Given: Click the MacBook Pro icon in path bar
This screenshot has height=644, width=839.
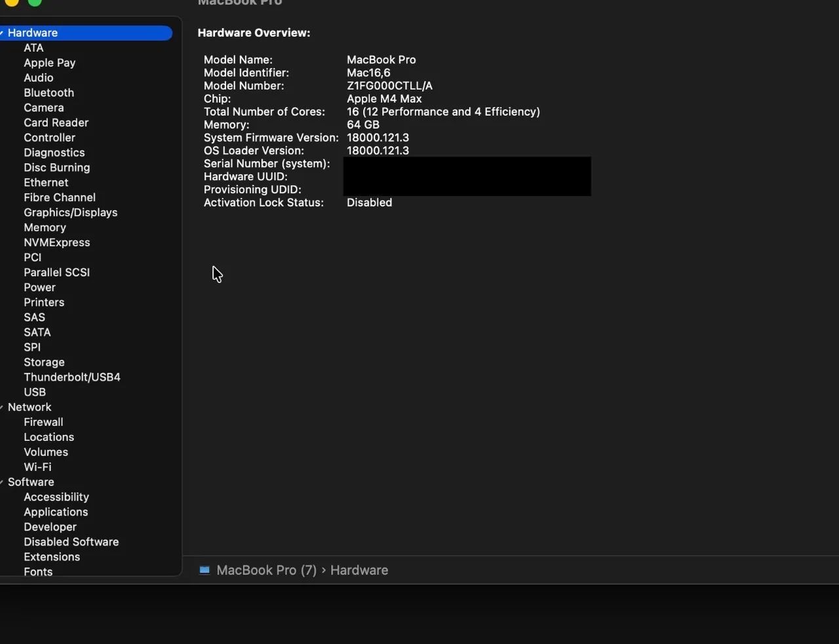Looking at the screenshot, I should (x=205, y=570).
